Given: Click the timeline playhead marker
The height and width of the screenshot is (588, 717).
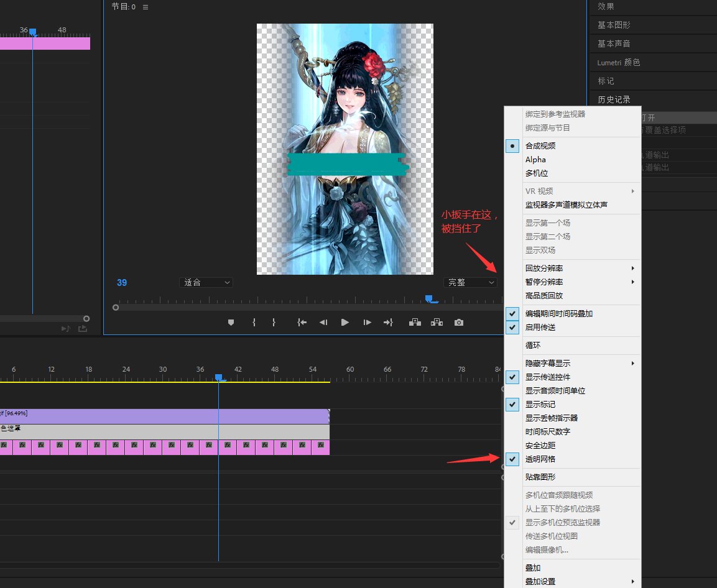Looking at the screenshot, I should point(218,378).
